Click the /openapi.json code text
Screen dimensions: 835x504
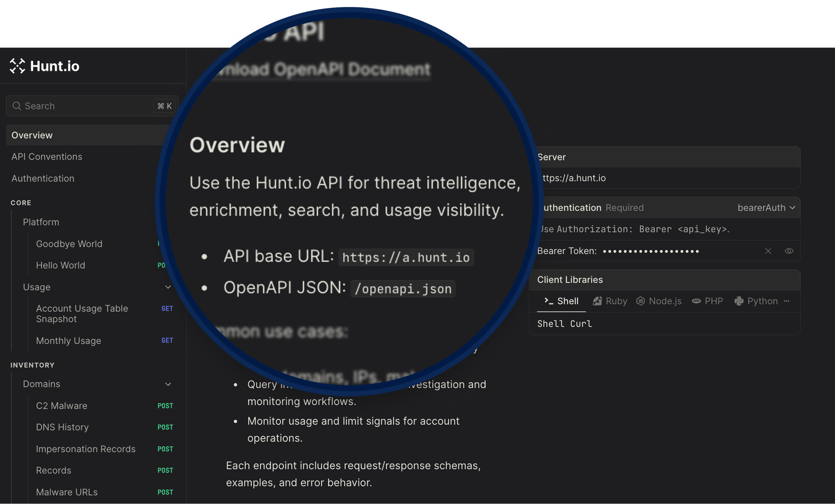403,289
